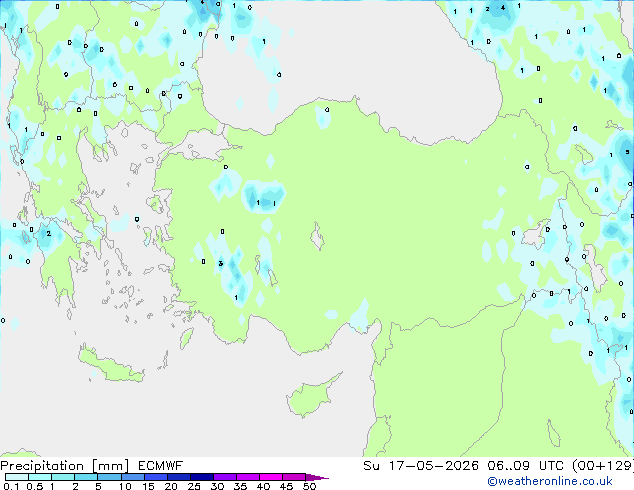Select the 35–40 mm violet legend swatch
Viewport: 634px width, 490px height.
pyautogui.click(x=247, y=477)
